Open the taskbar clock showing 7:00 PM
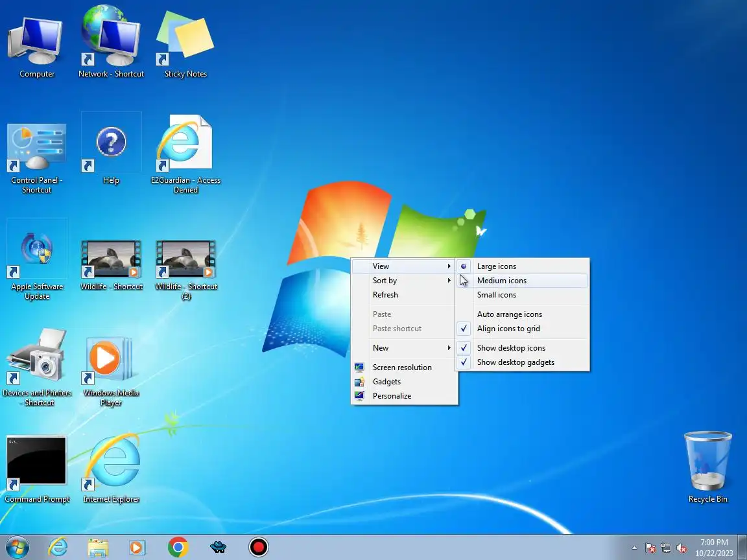Screen dimensions: 747x560 coord(714,548)
